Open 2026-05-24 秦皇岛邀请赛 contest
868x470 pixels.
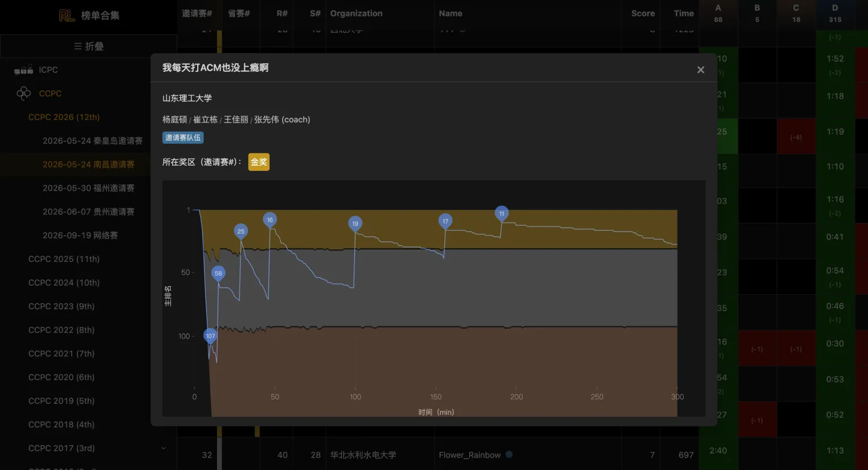(93, 141)
